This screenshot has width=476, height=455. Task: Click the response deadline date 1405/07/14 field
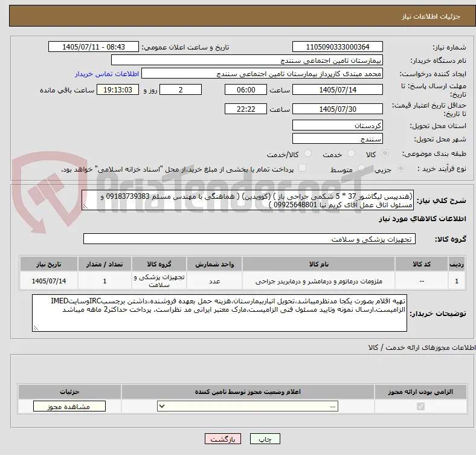[x=338, y=89]
